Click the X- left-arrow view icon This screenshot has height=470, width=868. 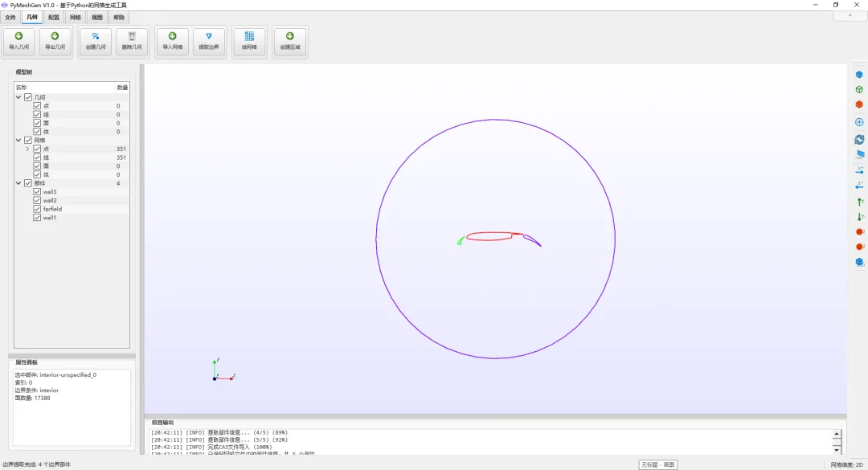coord(859,186)
